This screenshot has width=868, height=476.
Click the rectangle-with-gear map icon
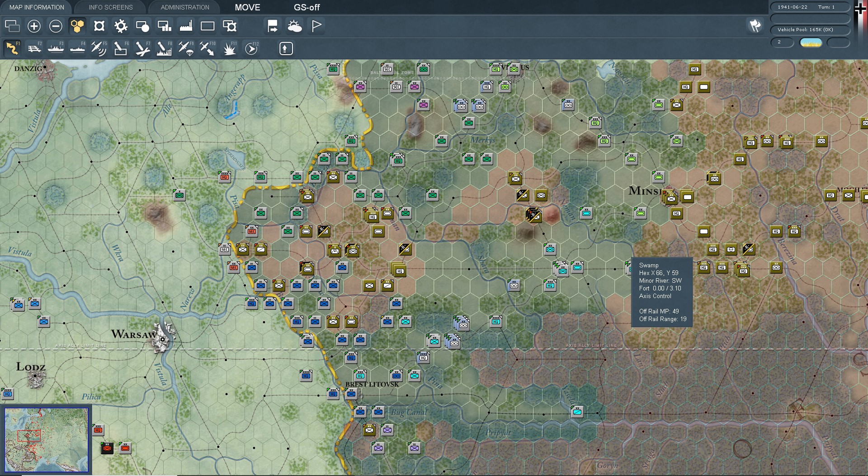[230, 26]
